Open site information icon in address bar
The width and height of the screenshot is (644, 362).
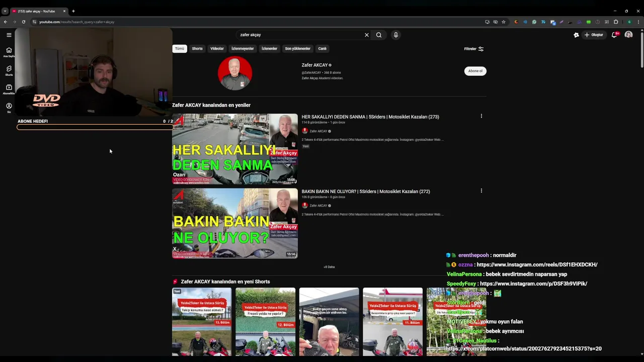[34, 22]
